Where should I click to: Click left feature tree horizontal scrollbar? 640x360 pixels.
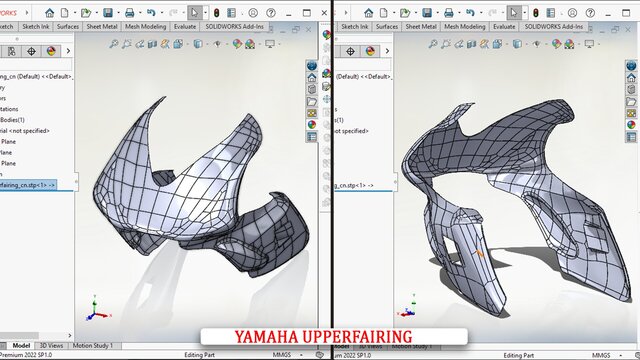coord(20,336)
